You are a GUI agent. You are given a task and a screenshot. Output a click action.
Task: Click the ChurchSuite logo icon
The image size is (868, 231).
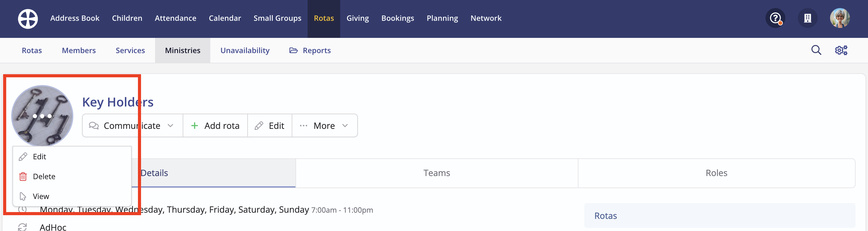pyautogui.click(x=28, y=19)
